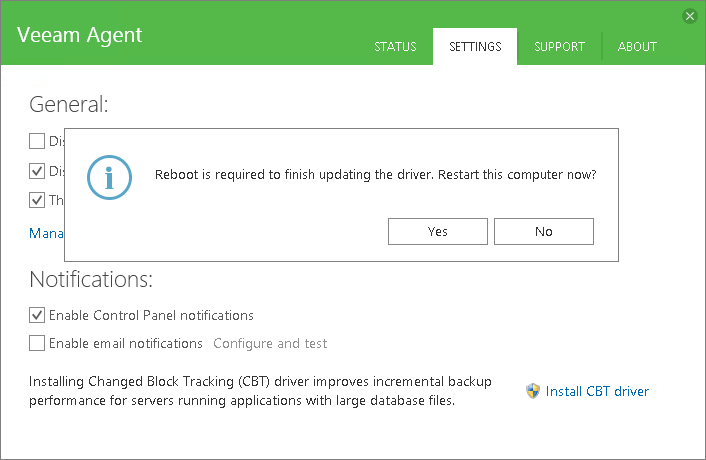Click the General heading

tap(69, 104)
